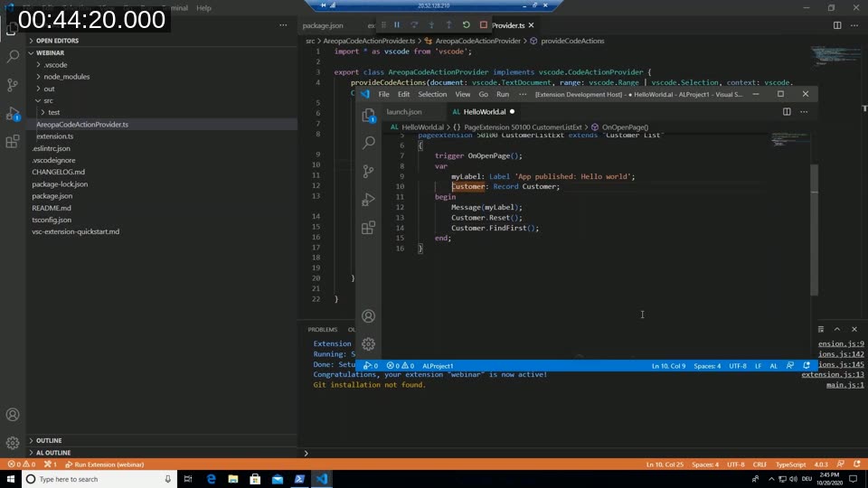
Task: Click Step Over in the debug toolbar
Action: click(x=414, y=25)
